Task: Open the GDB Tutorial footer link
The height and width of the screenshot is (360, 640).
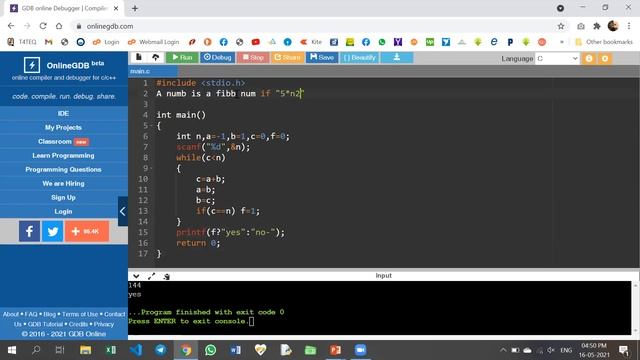Action: [x=45, y=324]
